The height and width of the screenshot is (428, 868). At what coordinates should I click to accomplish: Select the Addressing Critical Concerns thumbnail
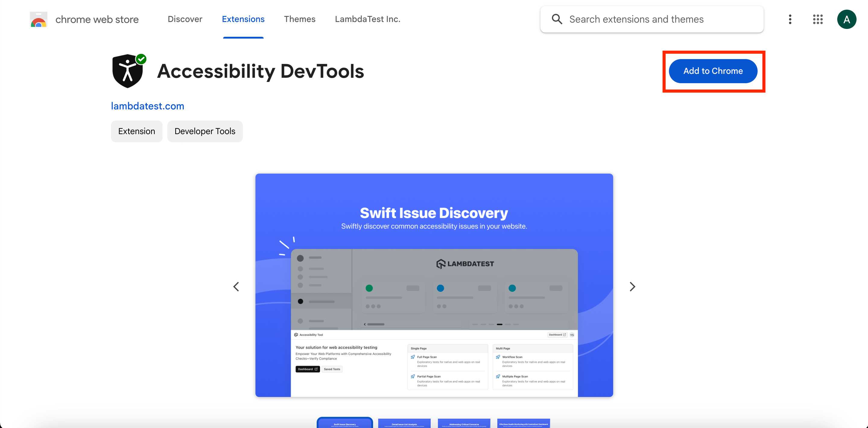[x=464, y=423]
